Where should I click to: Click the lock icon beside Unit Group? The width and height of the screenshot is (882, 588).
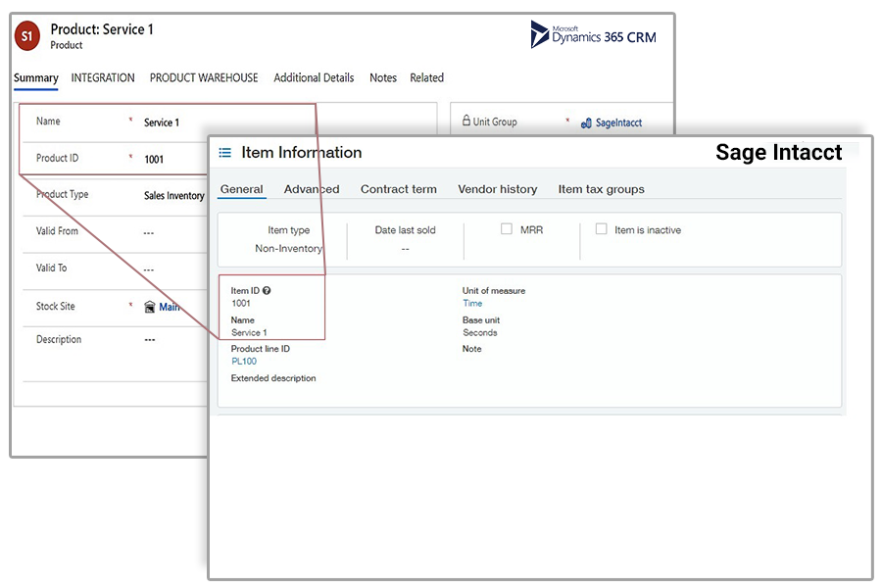pos(465,122)
